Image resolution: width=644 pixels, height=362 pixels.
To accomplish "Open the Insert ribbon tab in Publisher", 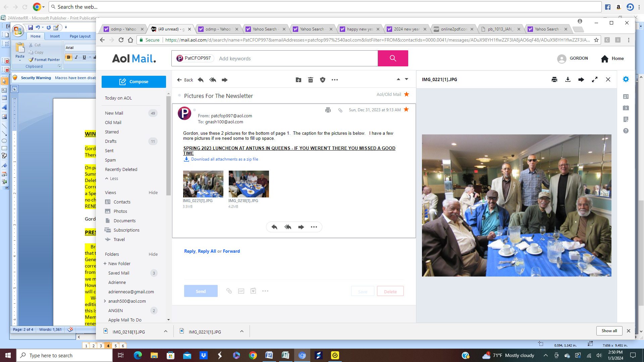I will click(55, 36).
